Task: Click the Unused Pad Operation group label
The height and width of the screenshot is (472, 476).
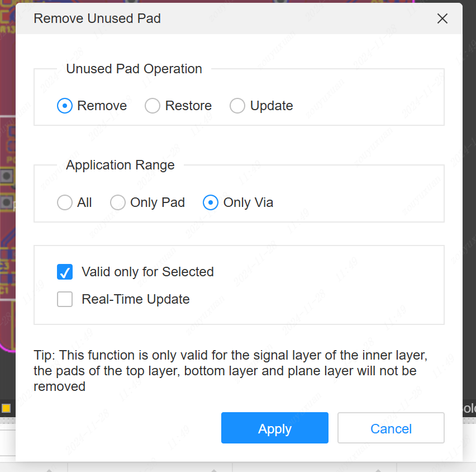Action: pos(134,69)
